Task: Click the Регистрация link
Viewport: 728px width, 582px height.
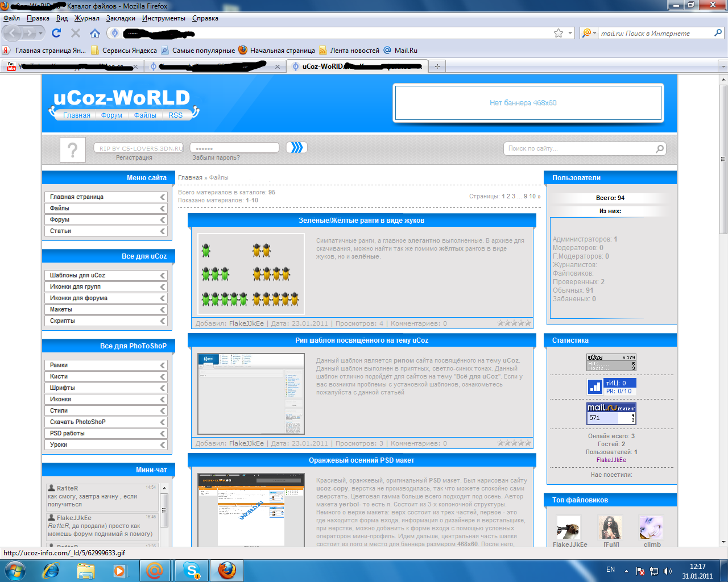Action: pos(134,157)
